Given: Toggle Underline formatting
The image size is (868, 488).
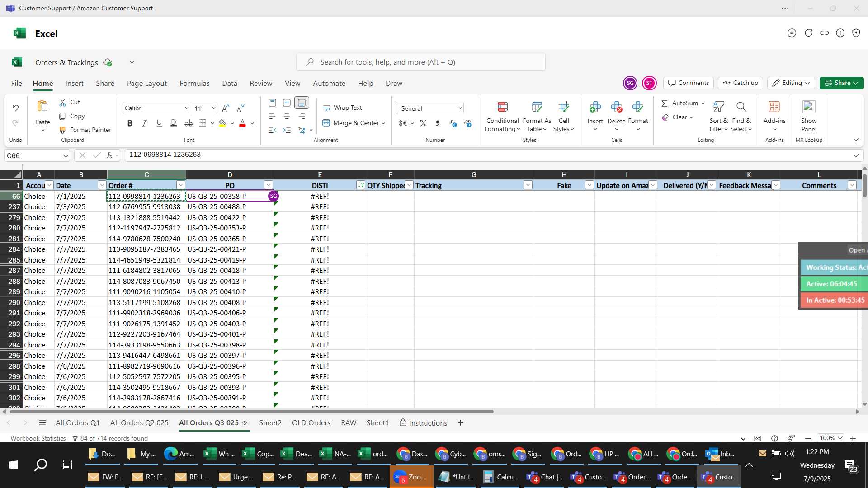Looking at the screenshot, I should click(159, 123).
